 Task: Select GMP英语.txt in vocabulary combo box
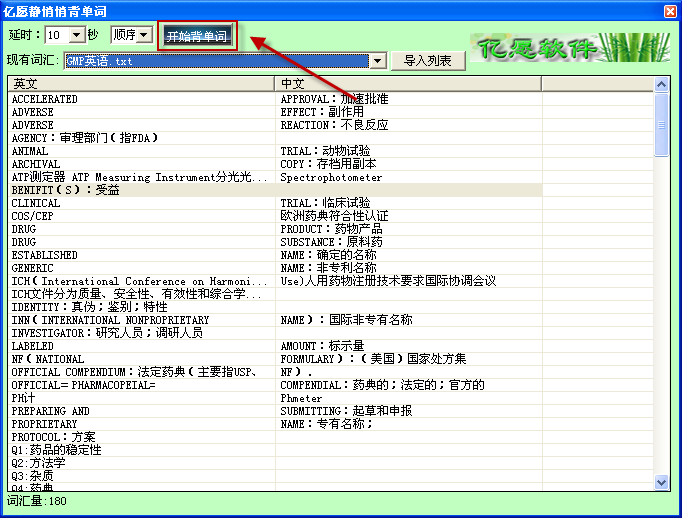(217, 61)
